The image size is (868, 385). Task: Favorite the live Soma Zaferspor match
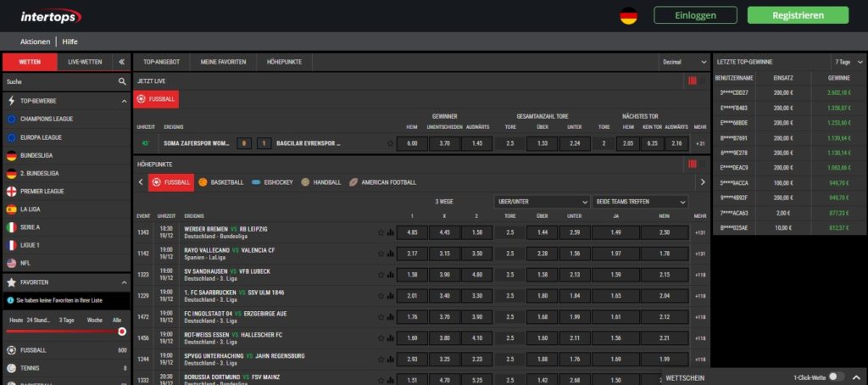(x=391, y=143)
